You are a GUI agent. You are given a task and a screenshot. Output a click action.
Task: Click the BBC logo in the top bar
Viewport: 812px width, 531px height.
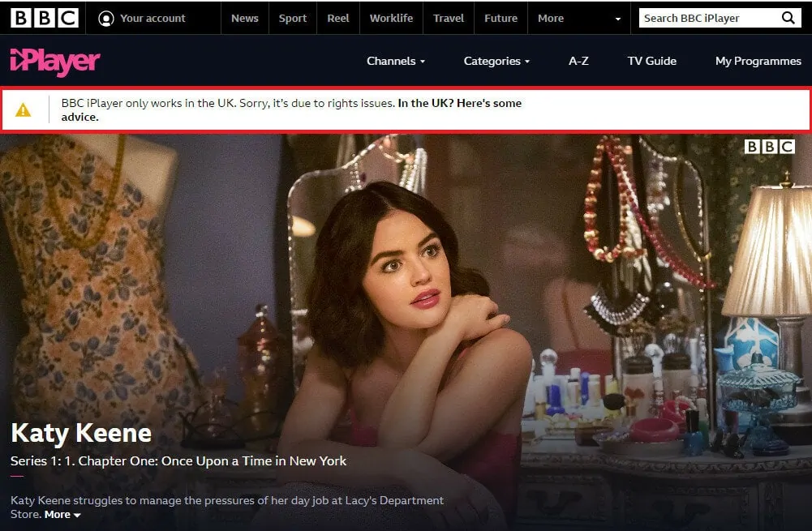point(45,18)
